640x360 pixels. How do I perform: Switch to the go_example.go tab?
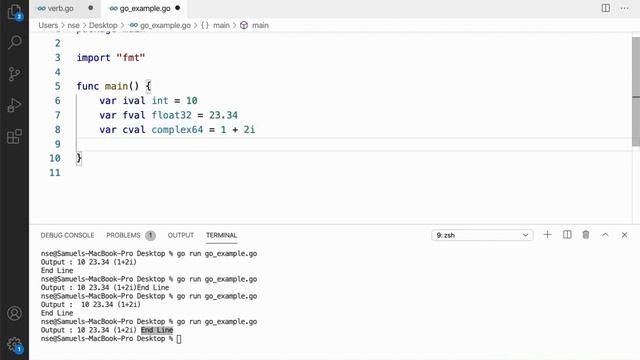point(145,8)
